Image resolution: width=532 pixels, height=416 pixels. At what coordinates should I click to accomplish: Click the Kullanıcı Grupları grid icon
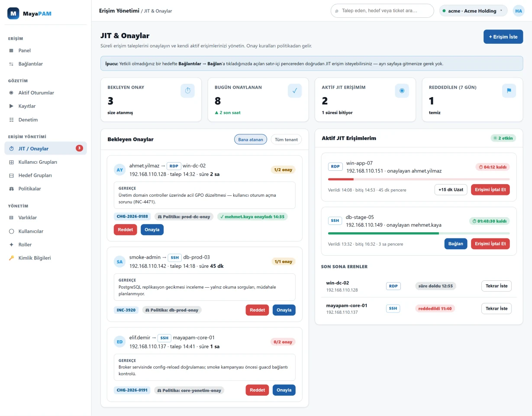coord(11,162)
